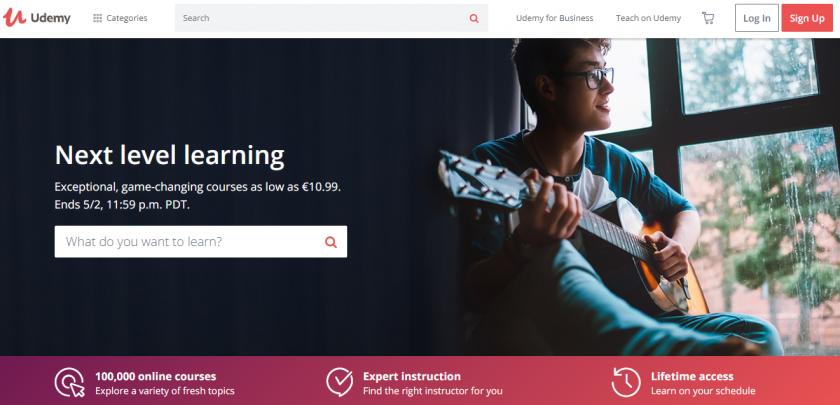The width and height of the screenshot is (840, 405).
Task: Click the "100,000 online courses" heading
Action: 155,376
